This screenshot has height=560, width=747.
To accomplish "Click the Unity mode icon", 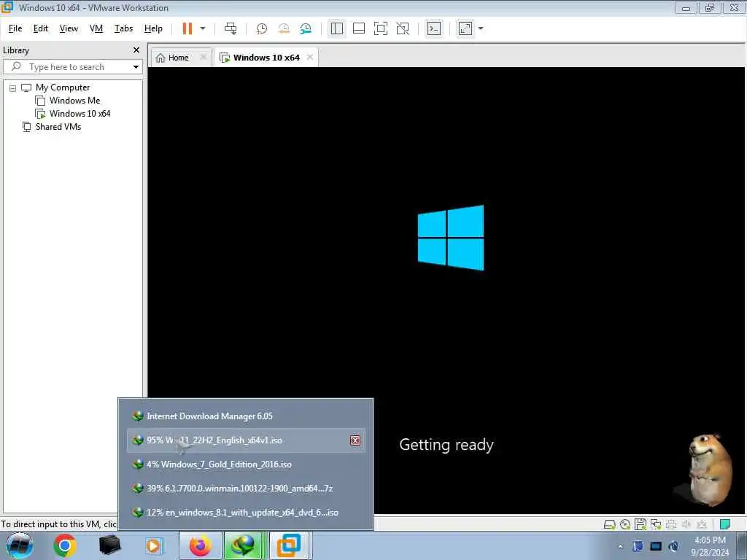I will coord(403,28).
